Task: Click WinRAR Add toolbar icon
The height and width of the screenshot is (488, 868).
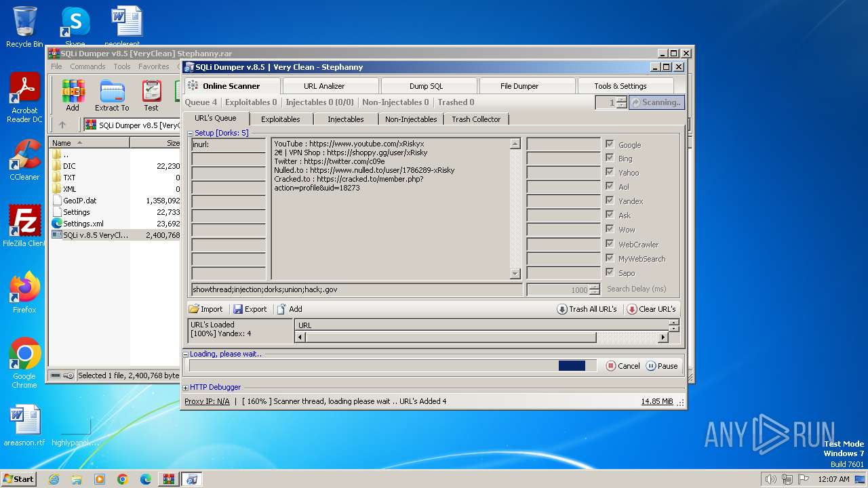Action: pos(73,96)
